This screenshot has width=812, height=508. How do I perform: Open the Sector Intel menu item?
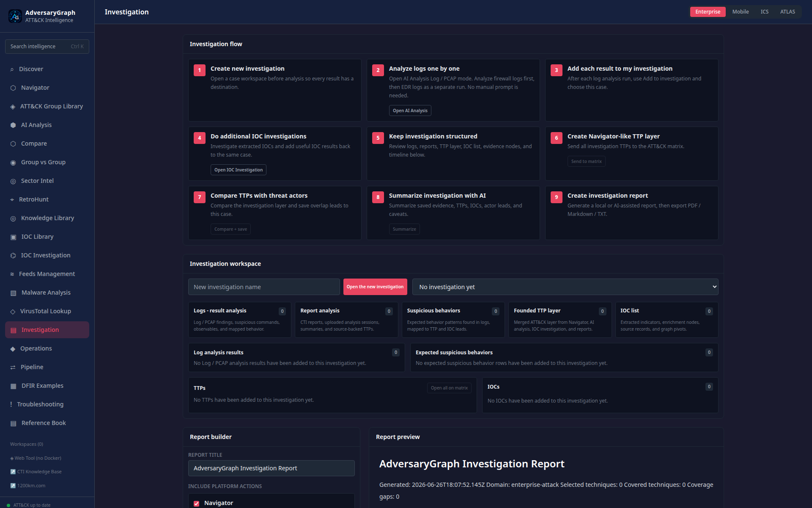tap(47, 181)
